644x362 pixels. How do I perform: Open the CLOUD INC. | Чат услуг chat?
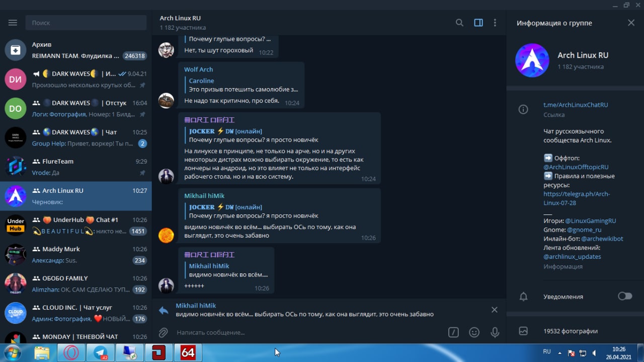pos(76,313)
